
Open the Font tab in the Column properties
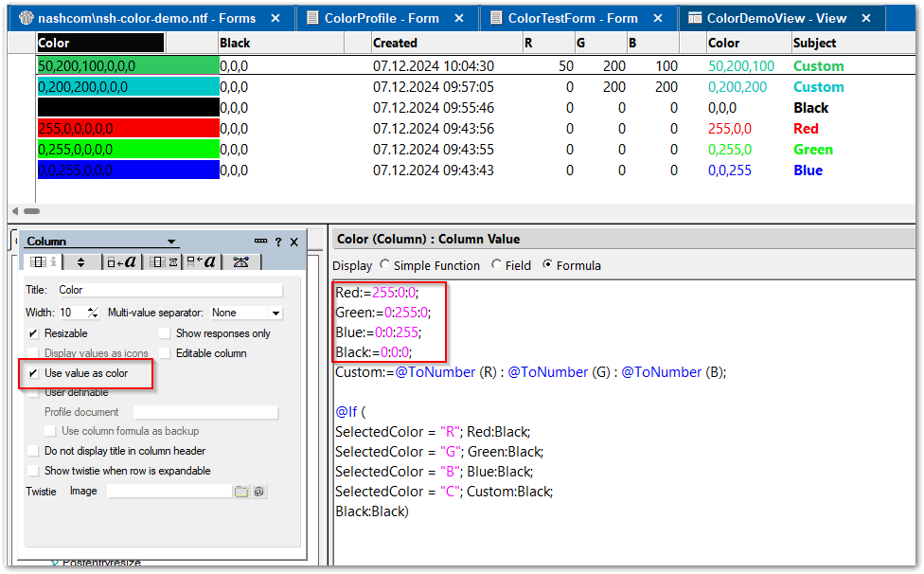tap(123, 261)
